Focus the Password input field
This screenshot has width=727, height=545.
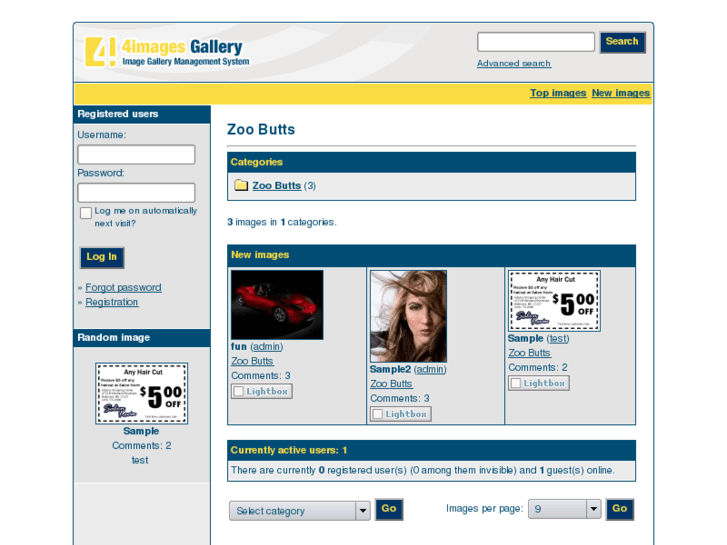[136, 192]
